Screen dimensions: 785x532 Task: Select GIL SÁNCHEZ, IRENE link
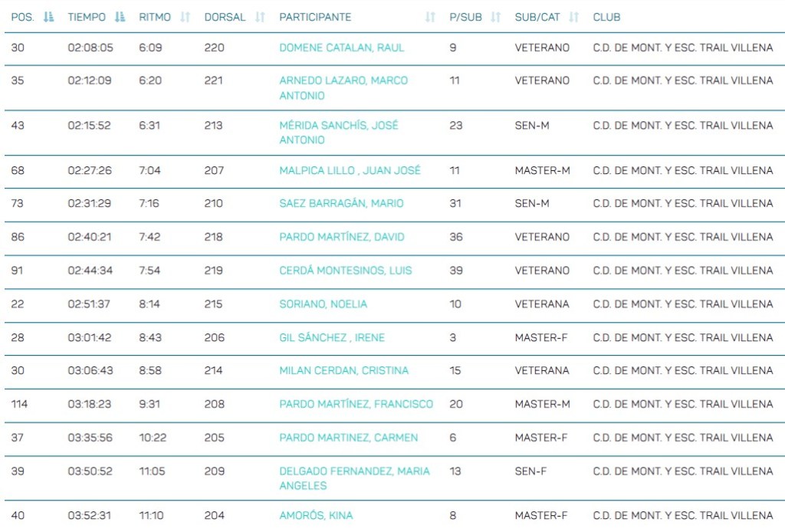(332, 337)
